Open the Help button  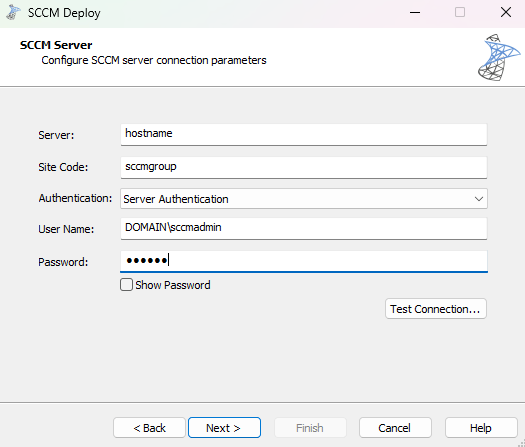point(481,428)
